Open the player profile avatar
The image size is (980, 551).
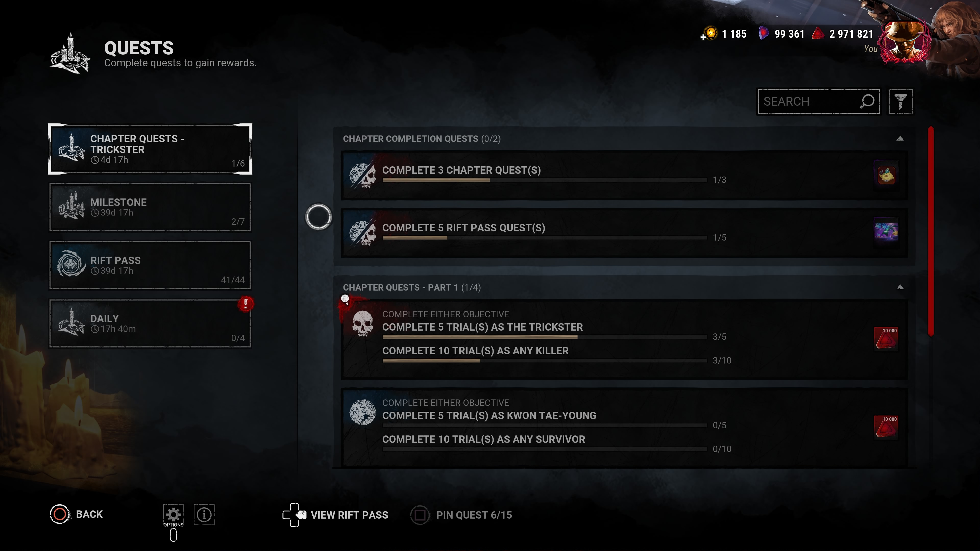(905, 42)
